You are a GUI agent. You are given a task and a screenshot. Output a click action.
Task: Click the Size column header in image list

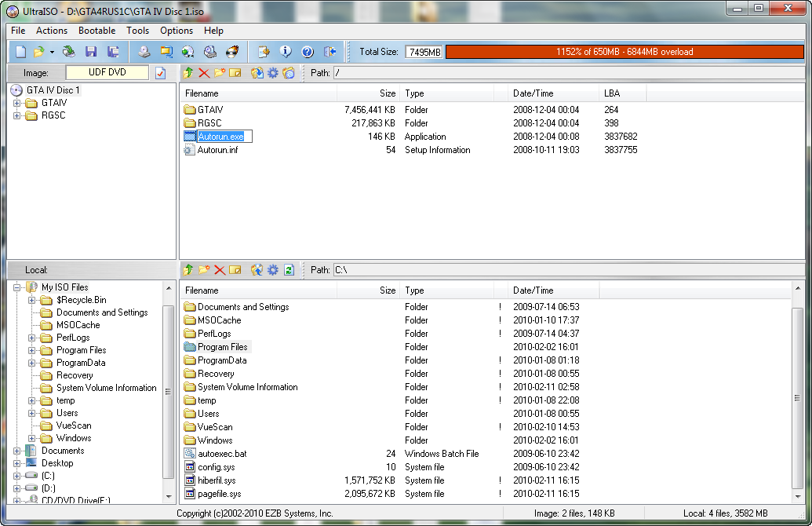coord(368,93)
